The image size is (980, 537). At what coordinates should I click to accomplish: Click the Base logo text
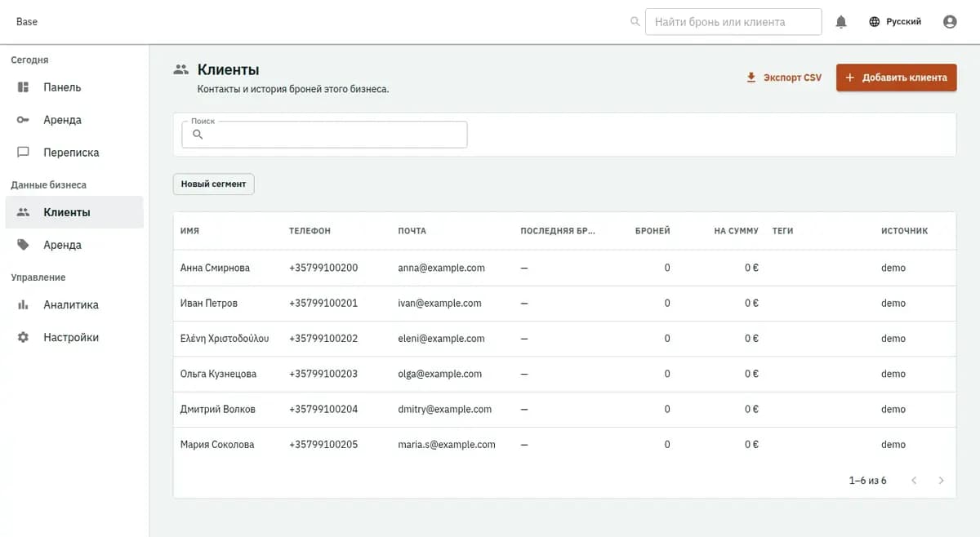tap(27, 22)
